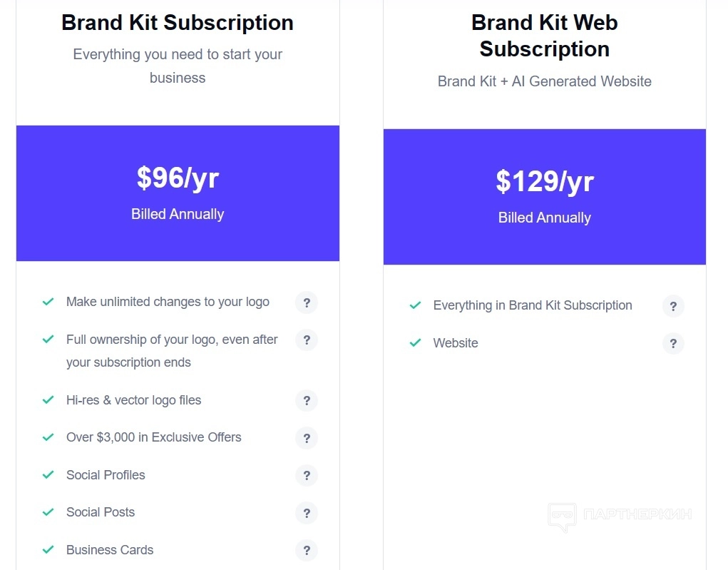Open help for Hi-res & vector files
The width and height of the screenshot is (728, 570).
(307, 401)
